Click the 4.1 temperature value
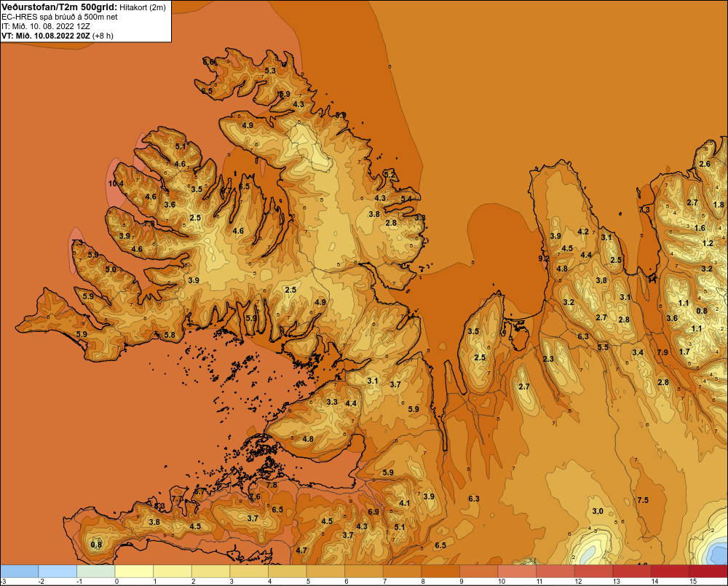This screenshot has height=586, width=728. [404, 503]
